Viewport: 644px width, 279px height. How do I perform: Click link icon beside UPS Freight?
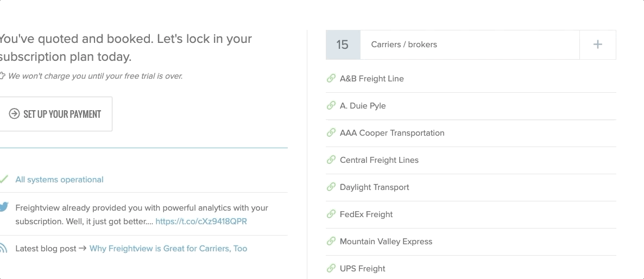coord(331,268)
